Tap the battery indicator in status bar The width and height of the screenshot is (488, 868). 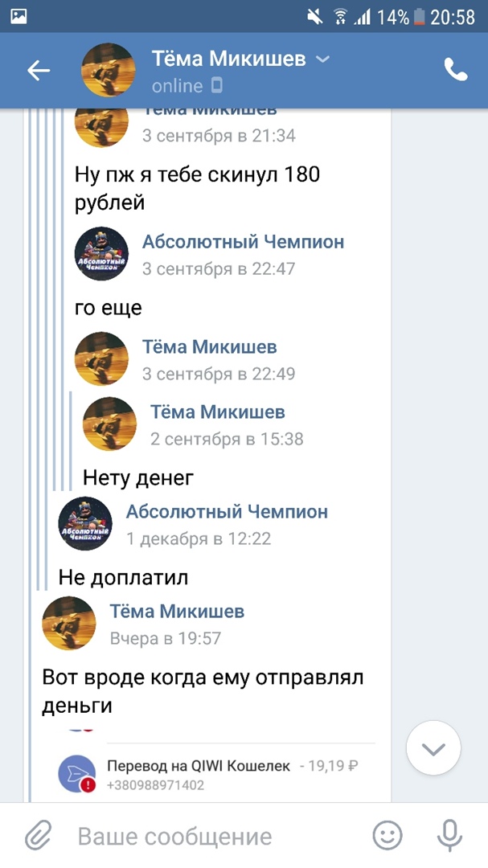418,16
